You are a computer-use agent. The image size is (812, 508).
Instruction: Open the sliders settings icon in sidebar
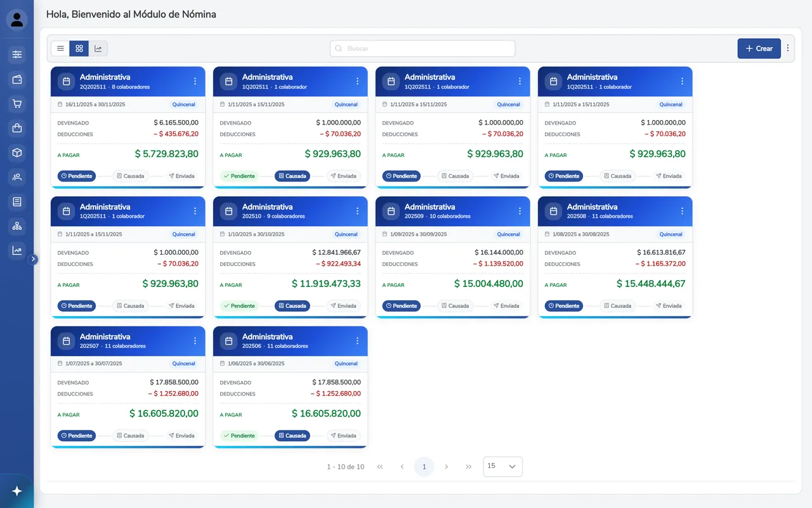point(17,55)
